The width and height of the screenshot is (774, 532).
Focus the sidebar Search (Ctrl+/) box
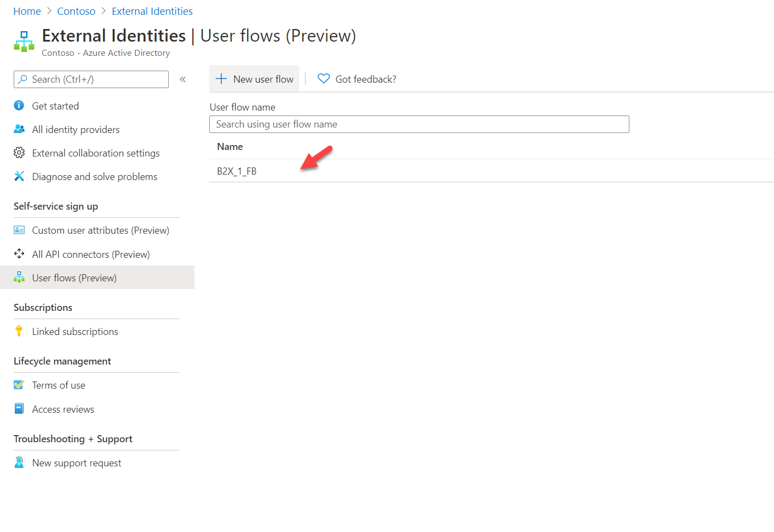91,79
